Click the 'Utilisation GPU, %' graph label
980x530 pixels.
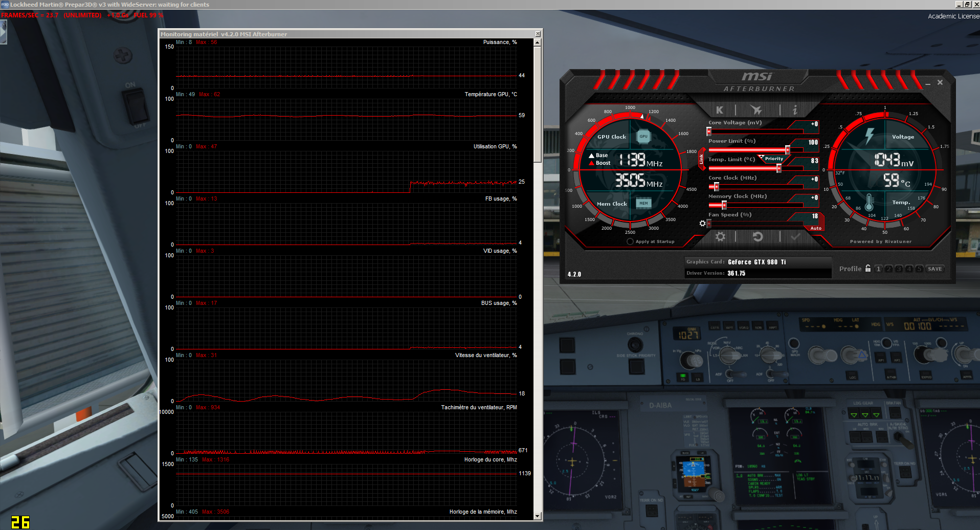tap(495, 146)
